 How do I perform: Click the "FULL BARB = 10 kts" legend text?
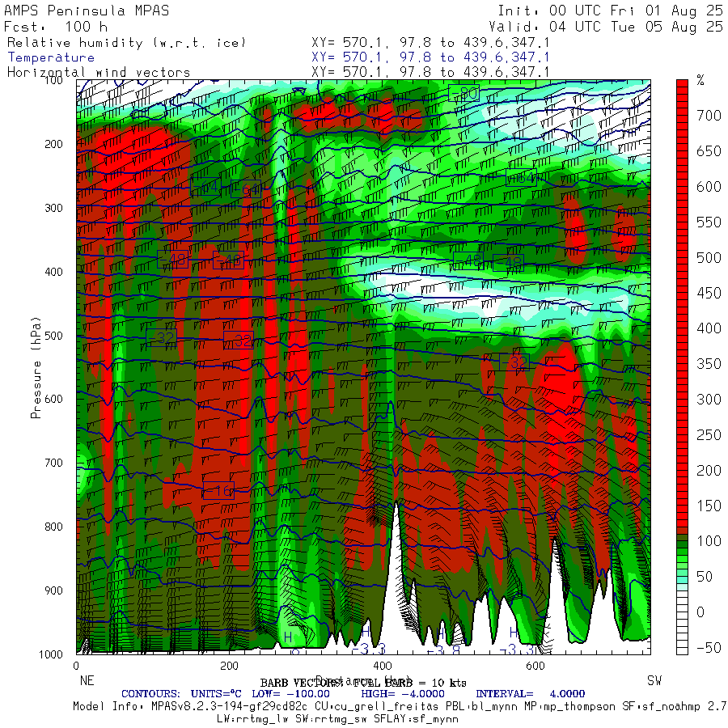pos(410,683)
